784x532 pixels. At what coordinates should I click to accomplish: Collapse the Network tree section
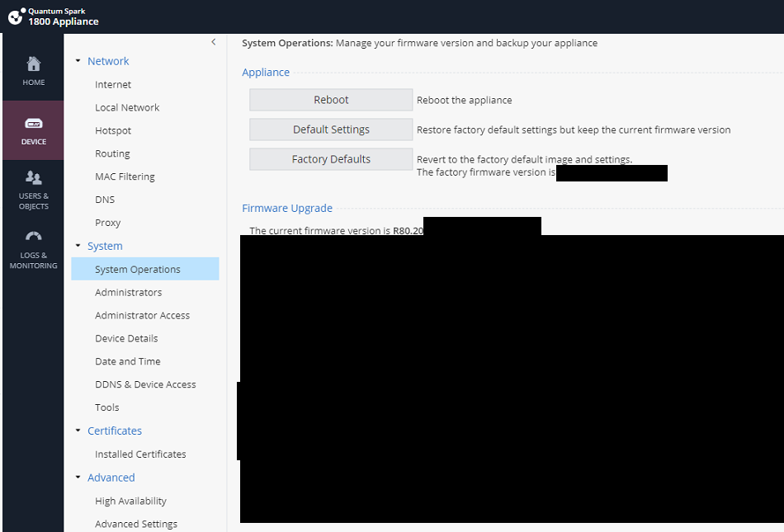click(78, 61)
